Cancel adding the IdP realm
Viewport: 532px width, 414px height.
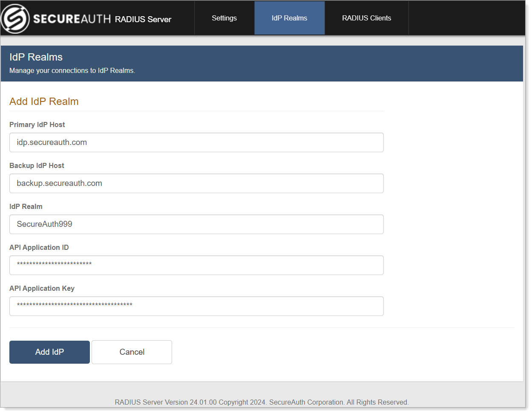pos(132,352)
